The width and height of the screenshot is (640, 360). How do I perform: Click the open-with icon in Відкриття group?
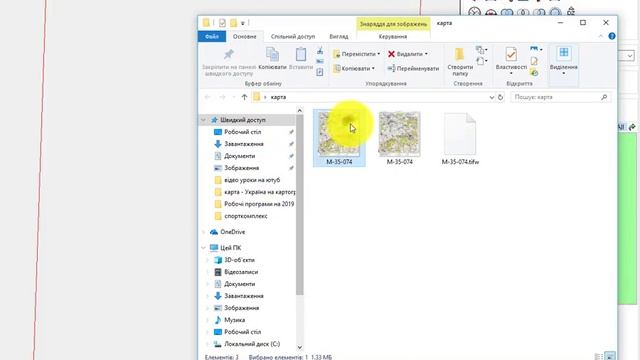coord(536,49)
